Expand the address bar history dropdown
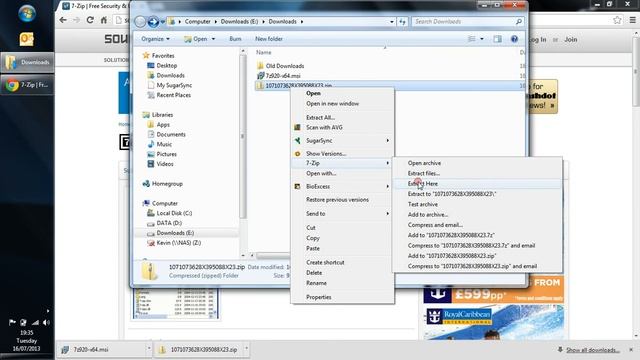The height and width of the screenshot is (360, 640). pos(391,22)
